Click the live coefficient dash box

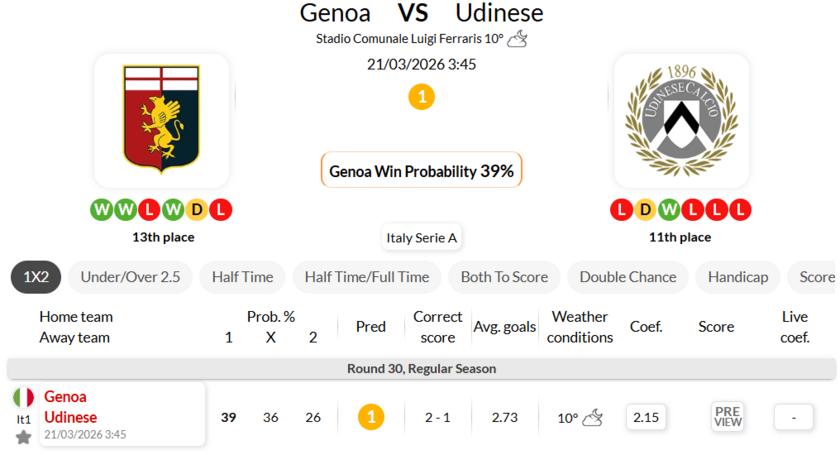[x=794, y=417]
